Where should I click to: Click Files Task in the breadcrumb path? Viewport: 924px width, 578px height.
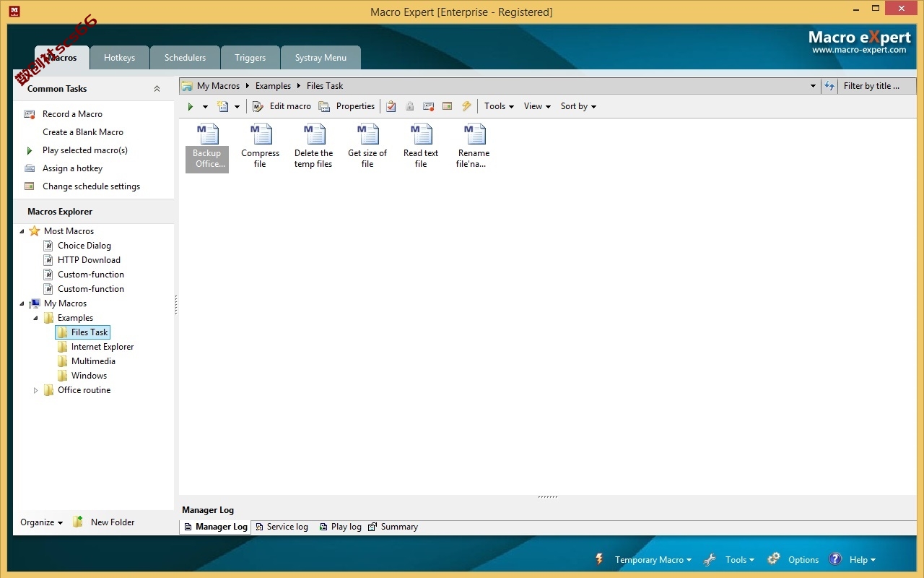(x=325, y=86)
